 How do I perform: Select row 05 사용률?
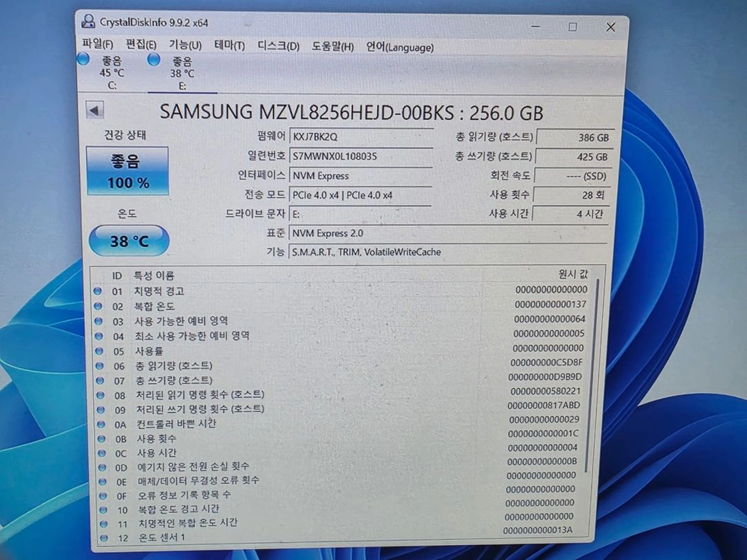(x=341, y=350)
